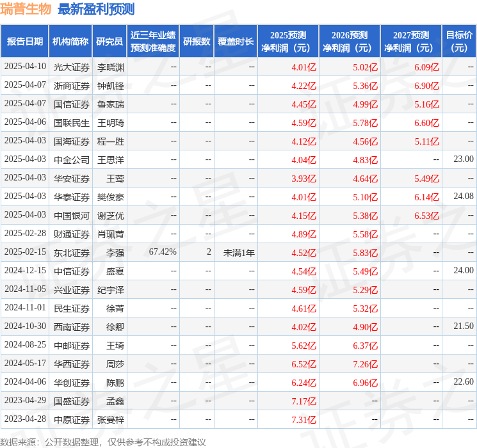Click the 民生证券 institution cell
This screenshot has width=477, height=448.
tap(72, 308)
